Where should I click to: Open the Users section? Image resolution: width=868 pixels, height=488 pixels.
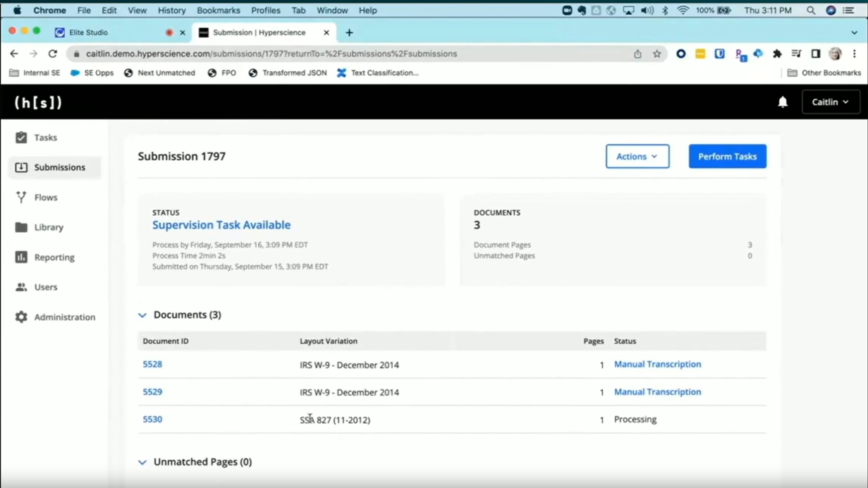45,287
